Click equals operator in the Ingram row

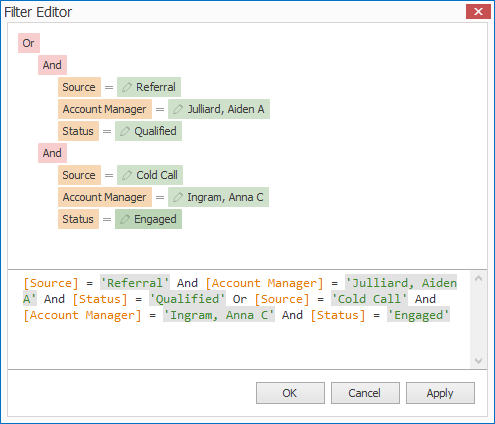[x=160, y=197]
